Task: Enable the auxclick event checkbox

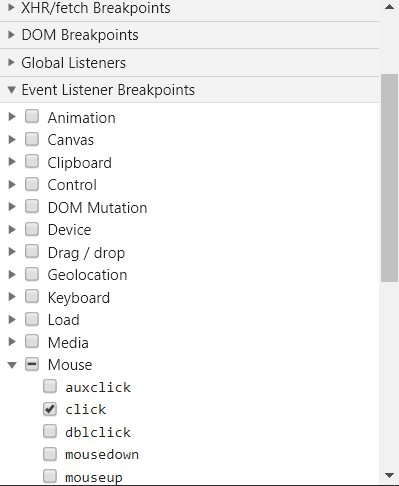Action: (x=50, y=386)
